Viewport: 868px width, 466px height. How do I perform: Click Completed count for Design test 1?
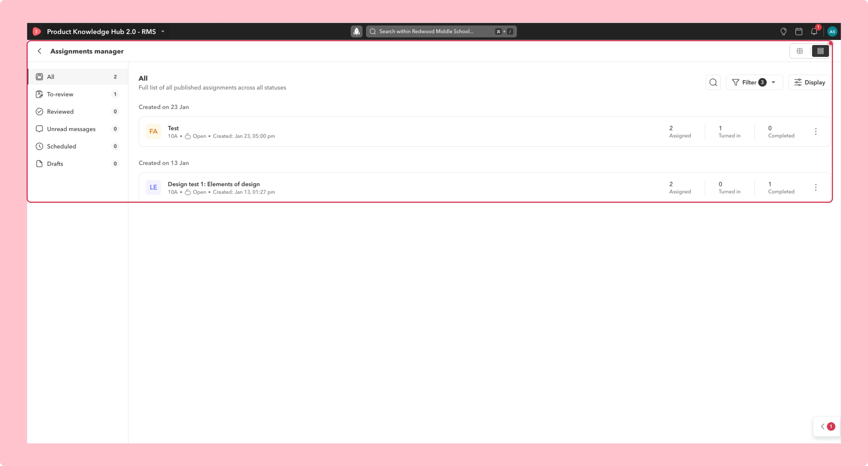[x=781, y=188]
